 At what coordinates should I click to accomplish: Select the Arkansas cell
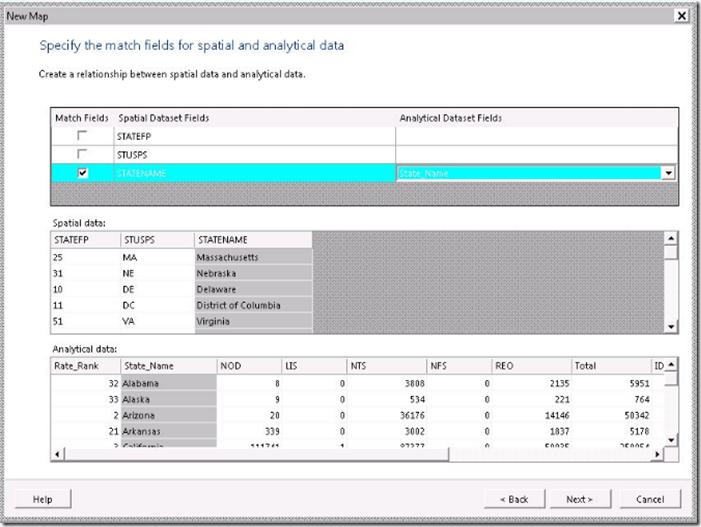169,432
